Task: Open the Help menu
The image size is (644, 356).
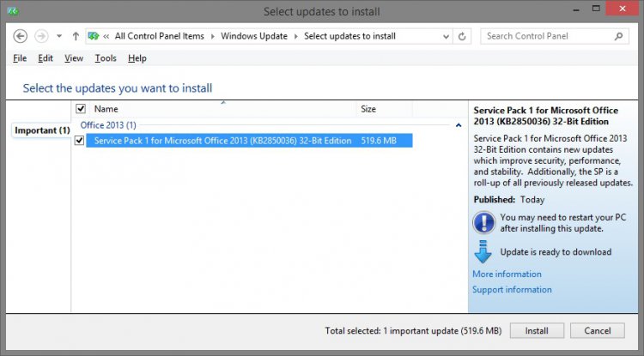Action: (137, 58)
